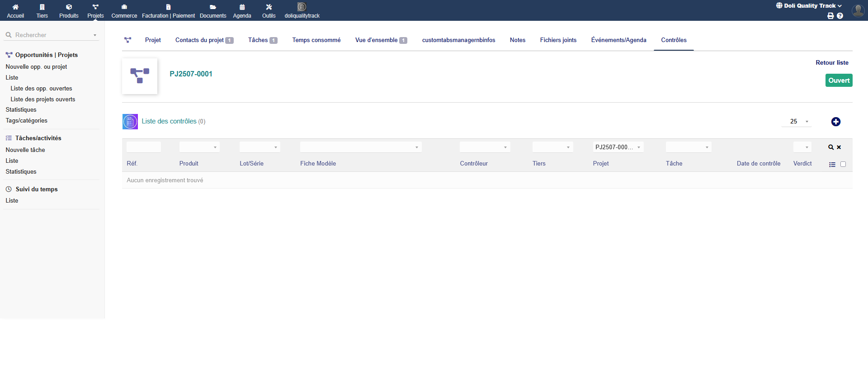Expand the Projet filter dropdown
This screenshot has height=388, width=868.
(618, 147)
